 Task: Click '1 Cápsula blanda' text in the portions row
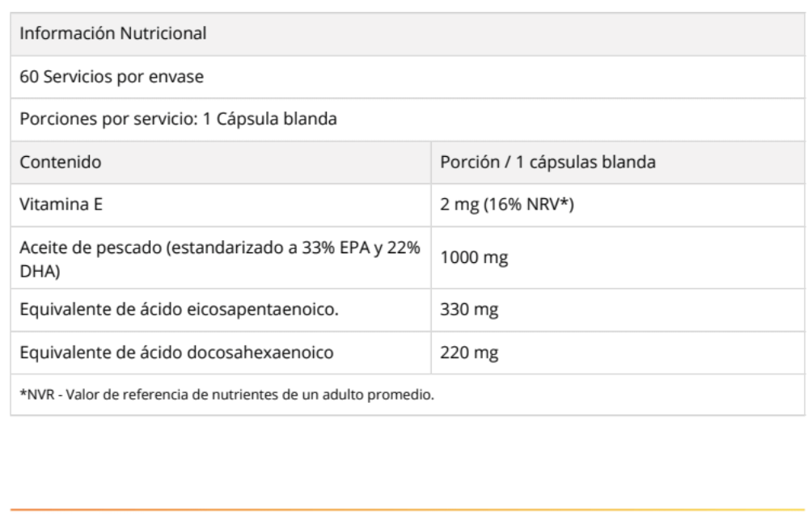(x=284, y=119)
